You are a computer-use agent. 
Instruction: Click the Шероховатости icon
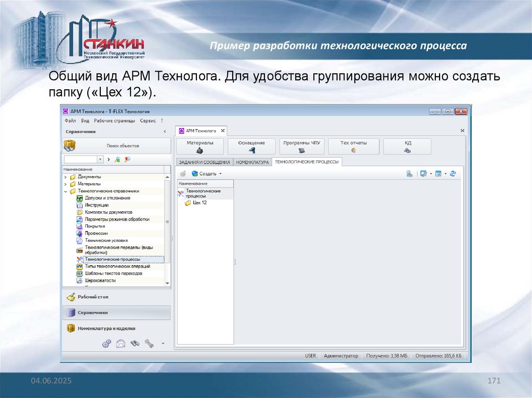coord(79,281)
